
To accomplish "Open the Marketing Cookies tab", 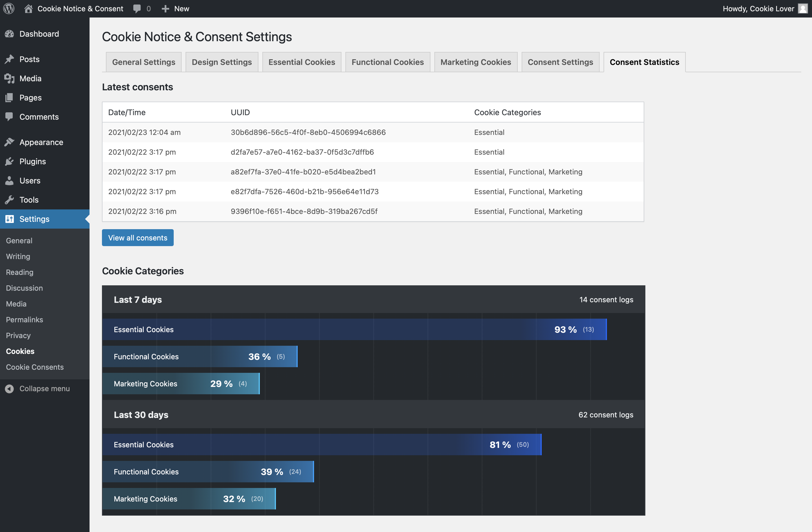I will click(x=476, y=62).
